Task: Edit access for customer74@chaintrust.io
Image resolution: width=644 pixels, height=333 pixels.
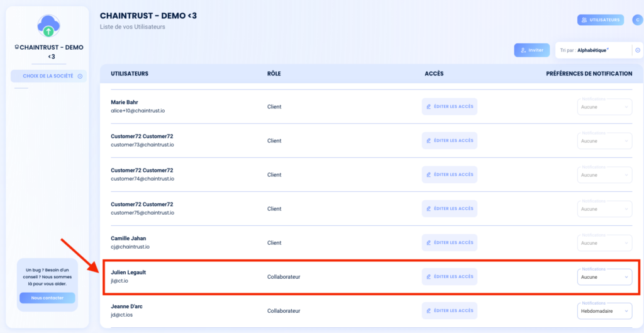Action: [x=450, y=175]
